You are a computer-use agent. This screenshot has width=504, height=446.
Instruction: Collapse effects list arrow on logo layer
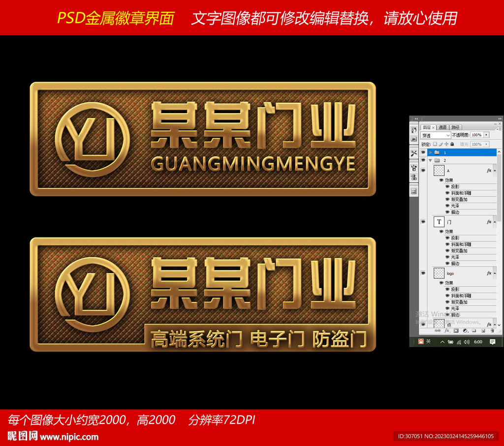pyautogui.click(x=495, y=273)
